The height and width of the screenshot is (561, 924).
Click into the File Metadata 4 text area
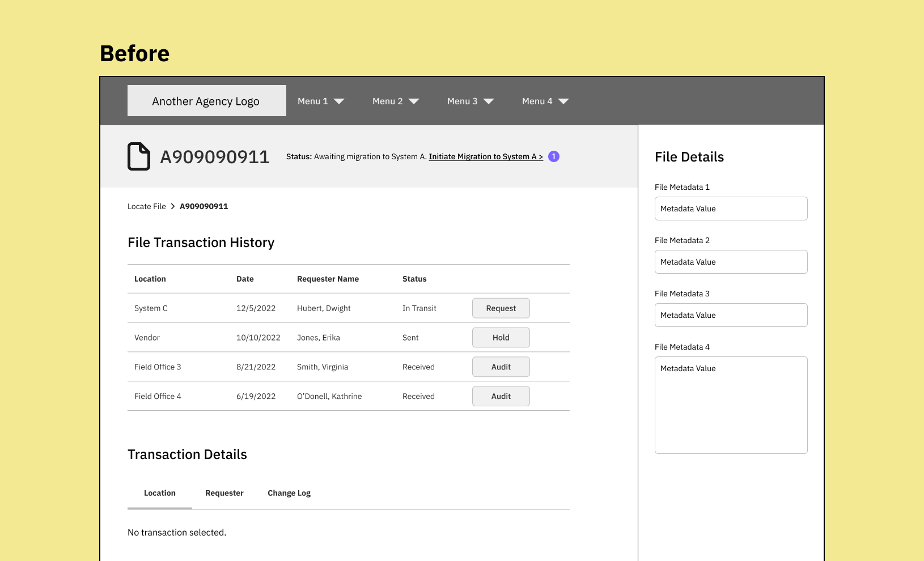coord(731,405)
